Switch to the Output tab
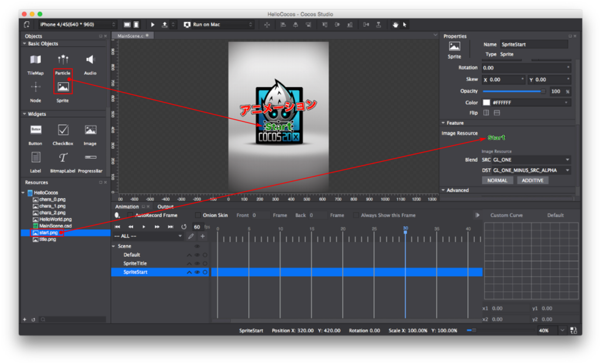Viewport: 601px width, 364px height. click(x=166, y=207)
